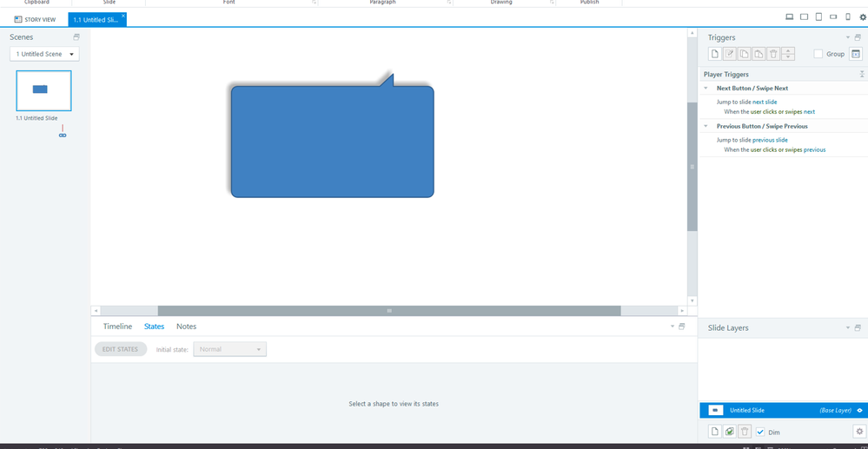Open slide layer properties gear icon

point(859,432)
